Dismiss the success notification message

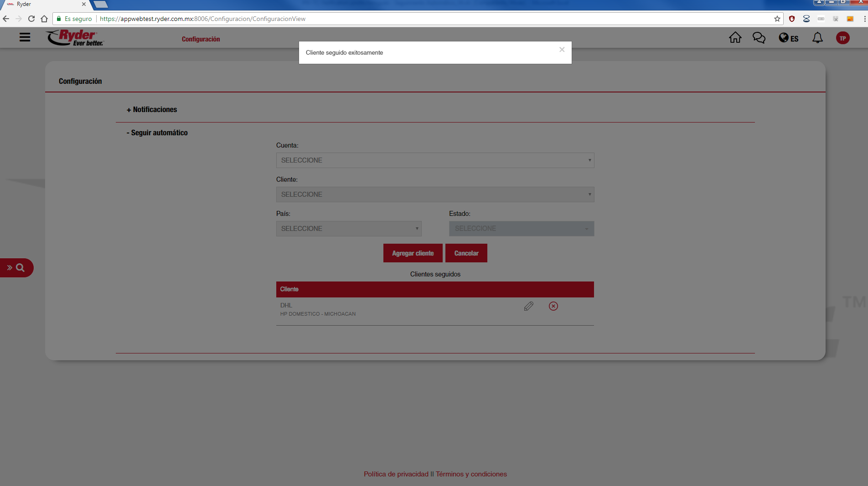coord(562,50)
